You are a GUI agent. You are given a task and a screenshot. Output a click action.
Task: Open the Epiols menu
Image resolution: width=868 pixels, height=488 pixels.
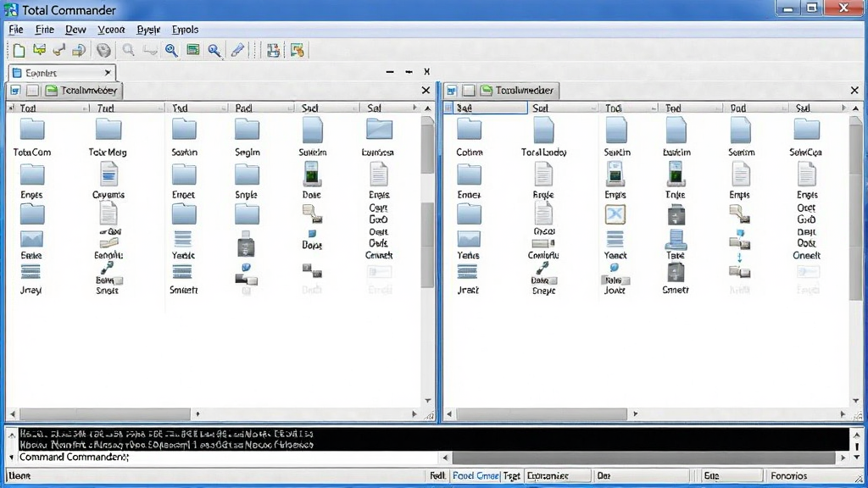click(x=185, y=30)
